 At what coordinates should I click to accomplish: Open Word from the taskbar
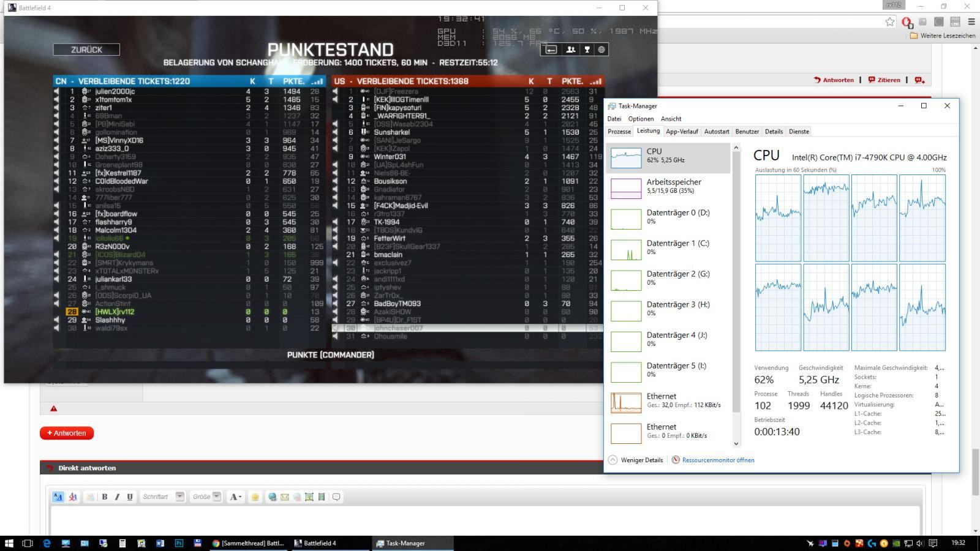pos(160,543)
